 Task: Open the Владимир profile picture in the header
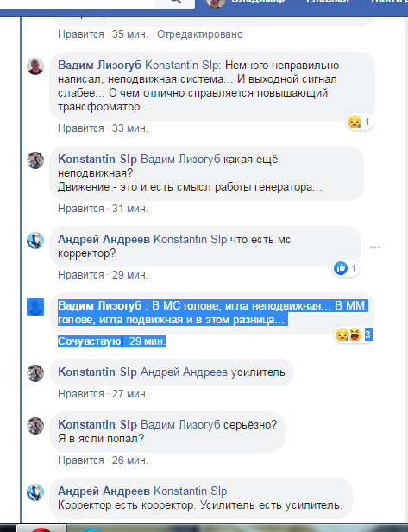[x=215, y=3]
